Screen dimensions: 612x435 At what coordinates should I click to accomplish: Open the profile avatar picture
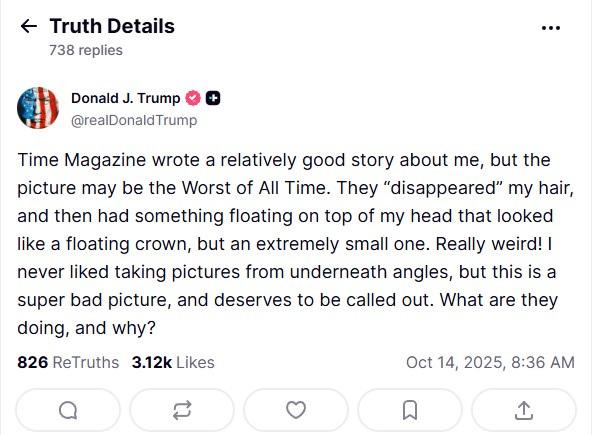(39, 108)
